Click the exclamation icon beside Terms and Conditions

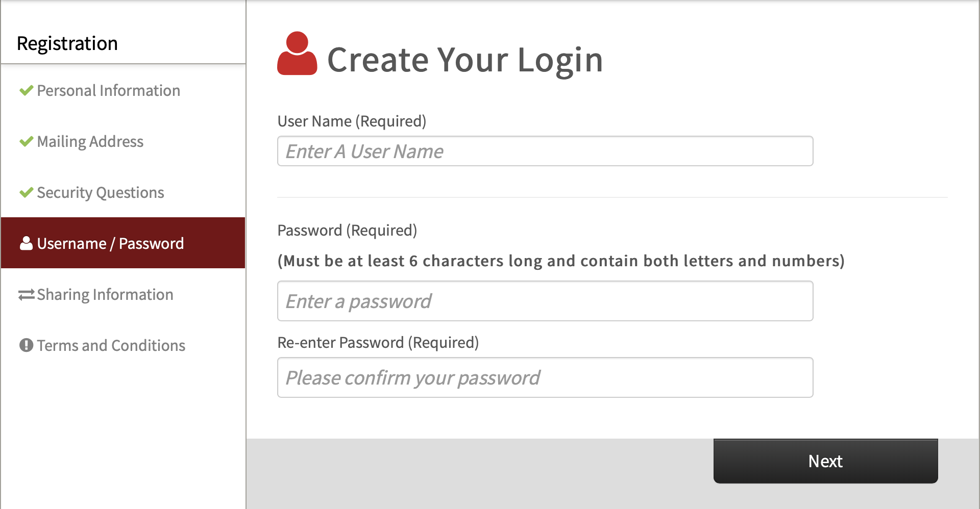(26, 345)
